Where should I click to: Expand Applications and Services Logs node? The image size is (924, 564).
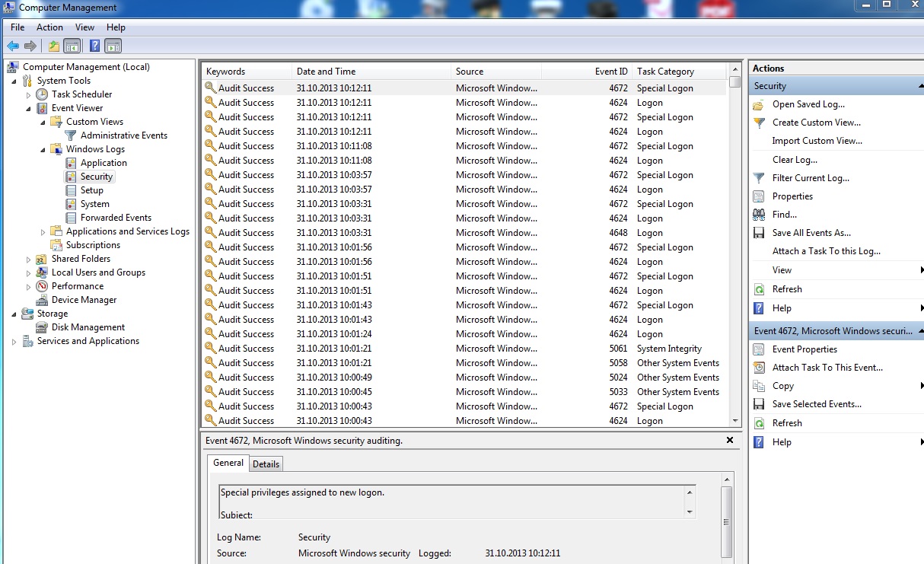point(43,231)
